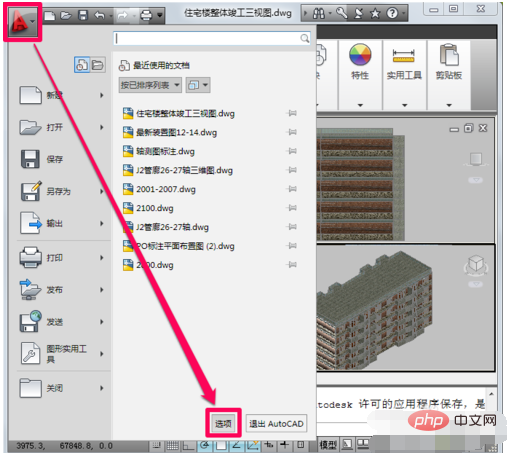Click the 图形实用工具 wrench document icon
The height and width of the screenshot is (453, 507).
pos(30,353)
